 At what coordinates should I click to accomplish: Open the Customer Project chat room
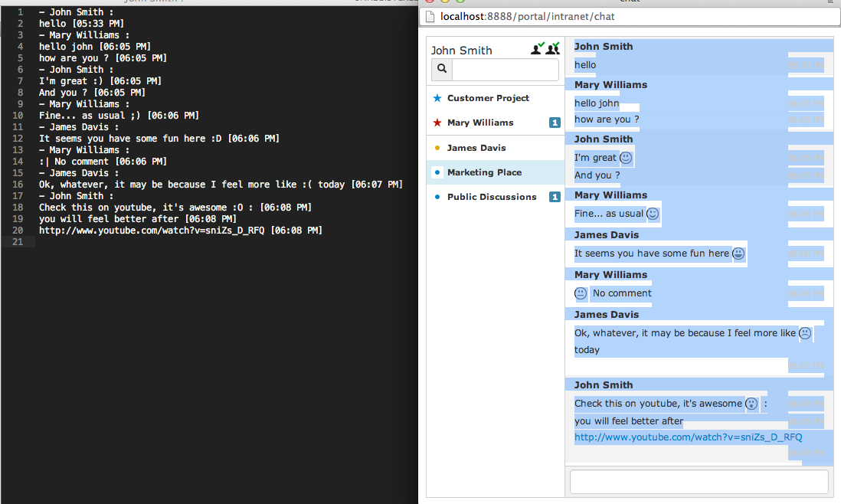click(488, 98)
